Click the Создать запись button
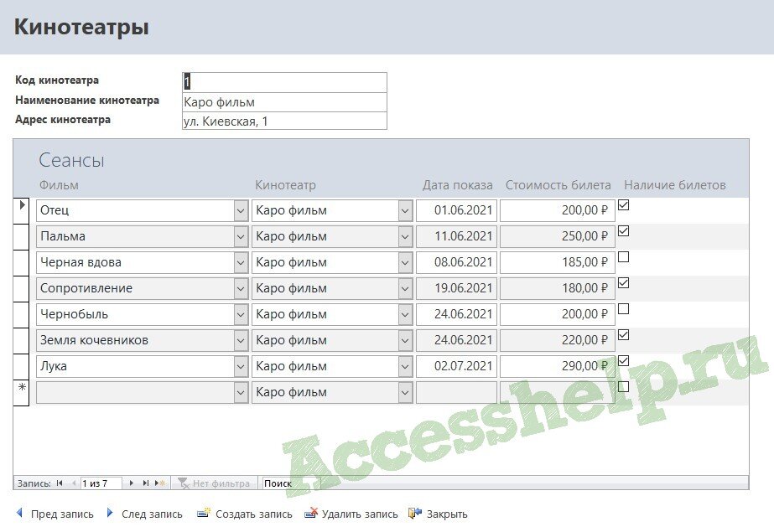The image size is (774, 532). tap(245, 514)
